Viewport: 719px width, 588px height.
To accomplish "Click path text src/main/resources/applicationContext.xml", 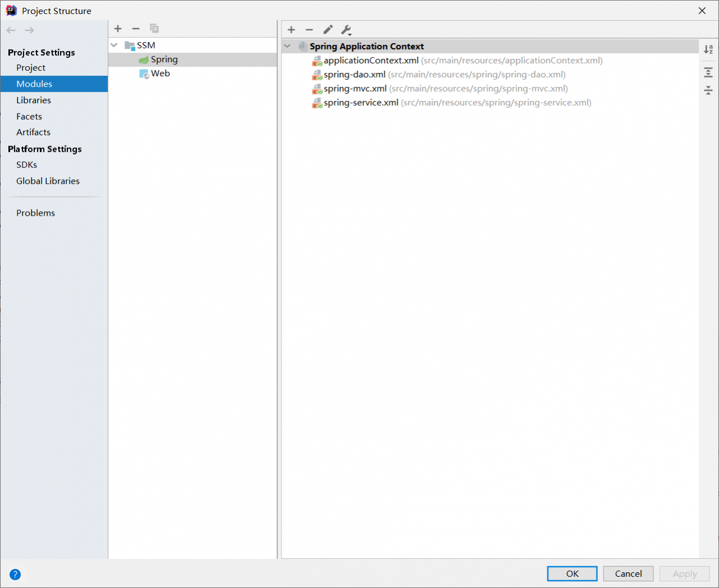I will pyautogui.click(x=512, y=61).
